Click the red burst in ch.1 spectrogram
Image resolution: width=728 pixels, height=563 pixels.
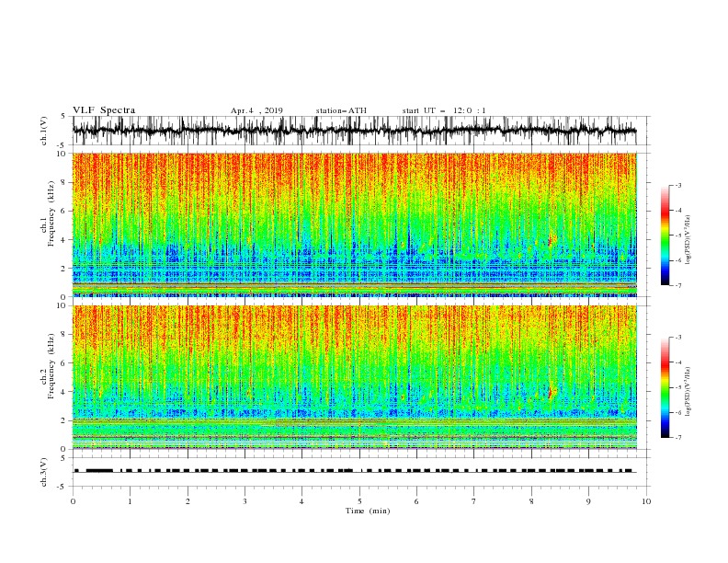tap(550, 241)
